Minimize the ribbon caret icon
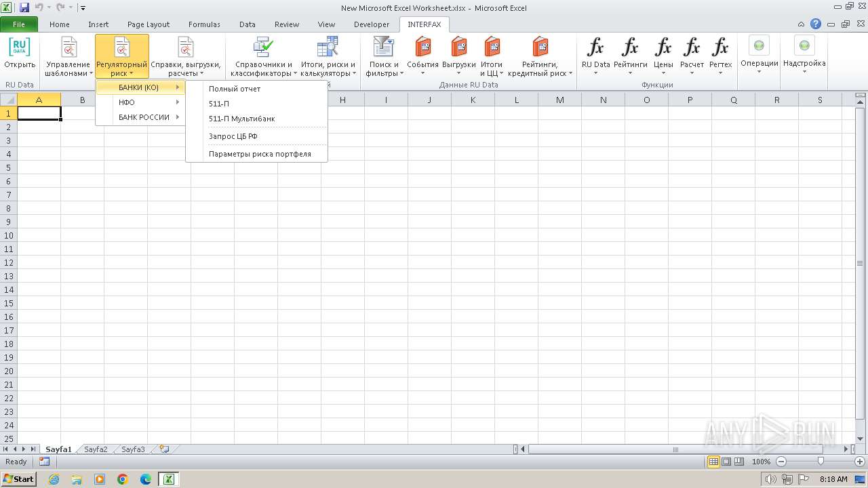 point(802,24)
